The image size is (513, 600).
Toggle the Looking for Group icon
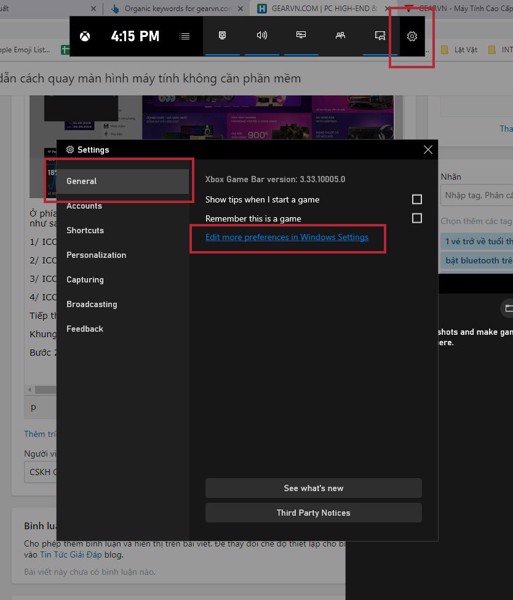click(379, 36)
